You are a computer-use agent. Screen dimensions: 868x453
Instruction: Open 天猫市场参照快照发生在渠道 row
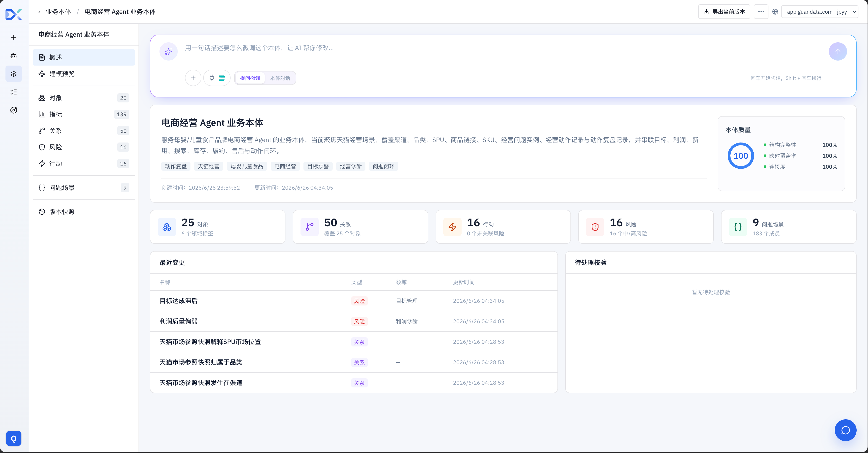354,383
